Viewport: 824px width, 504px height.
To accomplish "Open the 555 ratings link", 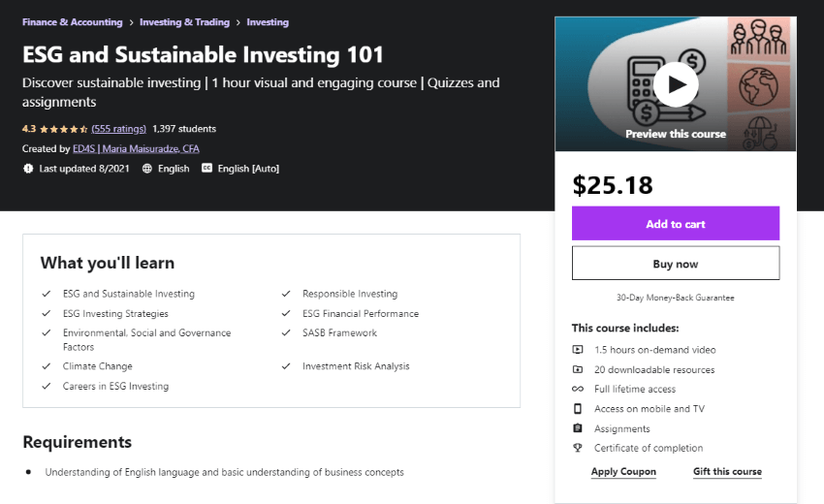I will 119,129.
